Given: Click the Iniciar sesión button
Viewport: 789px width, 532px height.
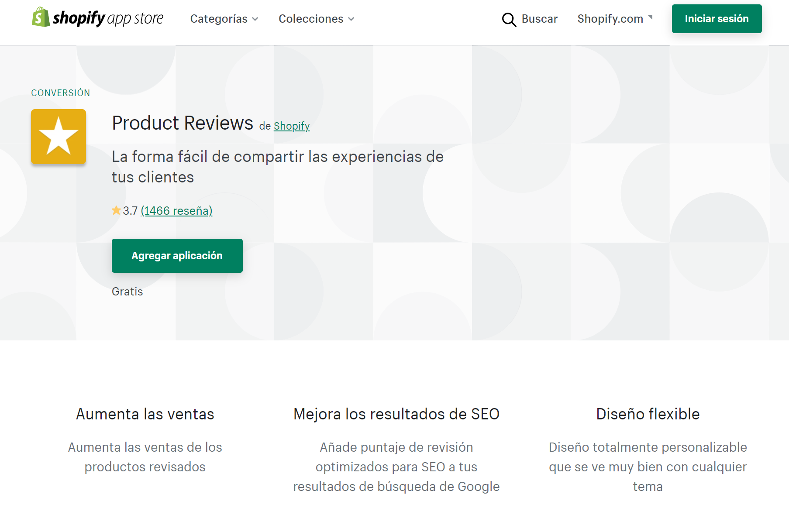Looking at the screenshot, I should coord(717,19).
